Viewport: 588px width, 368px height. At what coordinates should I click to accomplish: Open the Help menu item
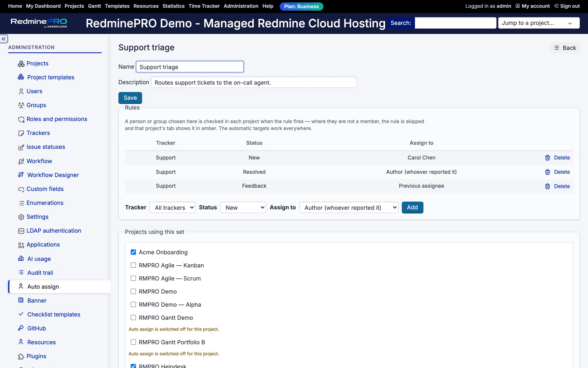pyautogui.click(x=268, y=6)
